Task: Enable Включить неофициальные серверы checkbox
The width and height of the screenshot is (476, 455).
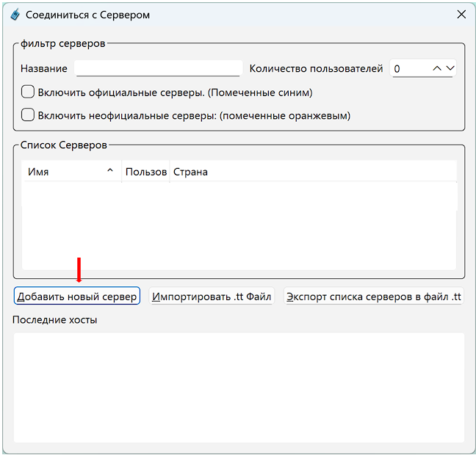Action: tap(28, 115)
